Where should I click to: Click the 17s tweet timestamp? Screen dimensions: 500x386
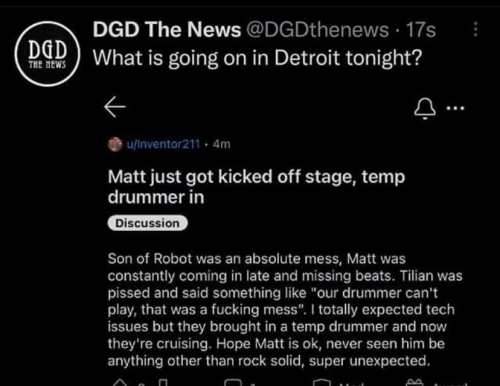pyautogui.click(x=421, y=30)
